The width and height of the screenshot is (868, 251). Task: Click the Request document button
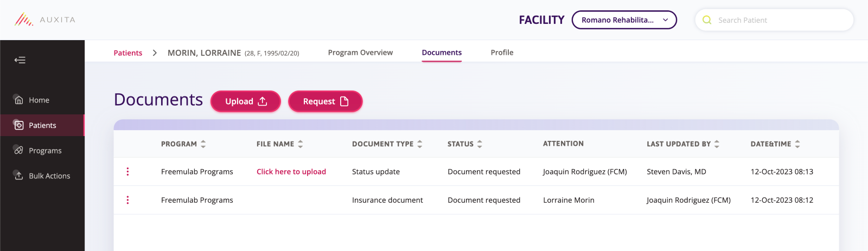pyautogui.click(x=325, y=101)
